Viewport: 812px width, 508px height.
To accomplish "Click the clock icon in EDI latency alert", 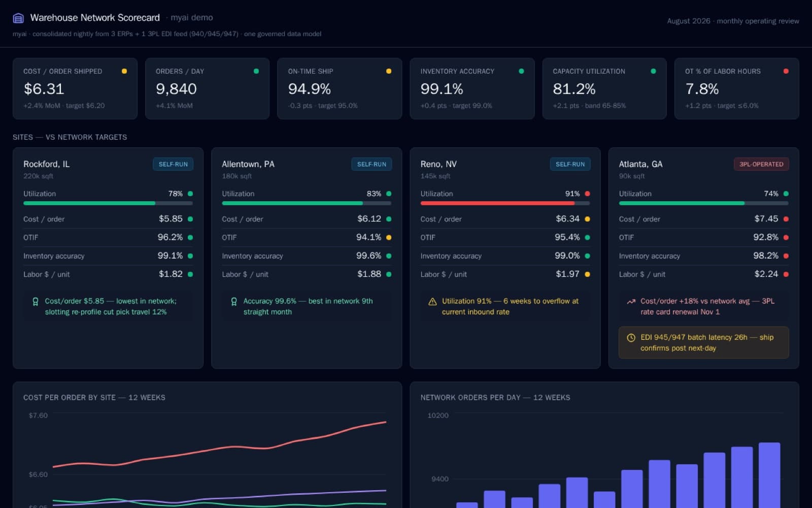I will tap(631, 337).
